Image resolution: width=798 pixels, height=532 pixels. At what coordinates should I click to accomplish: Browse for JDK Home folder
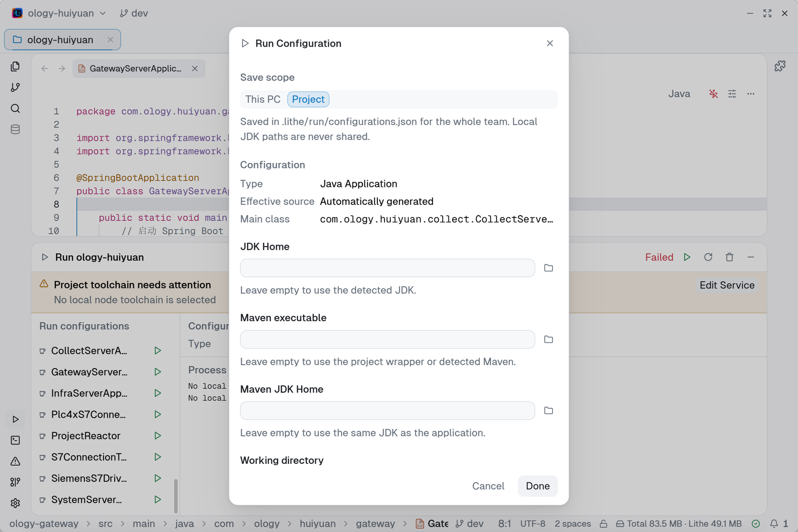[x=549, y=268]
